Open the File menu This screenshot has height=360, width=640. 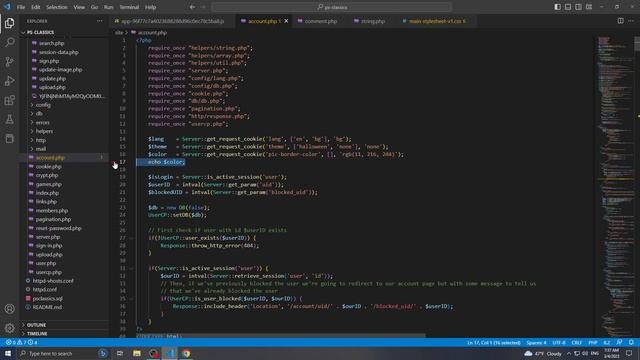[x=21, y=7]
